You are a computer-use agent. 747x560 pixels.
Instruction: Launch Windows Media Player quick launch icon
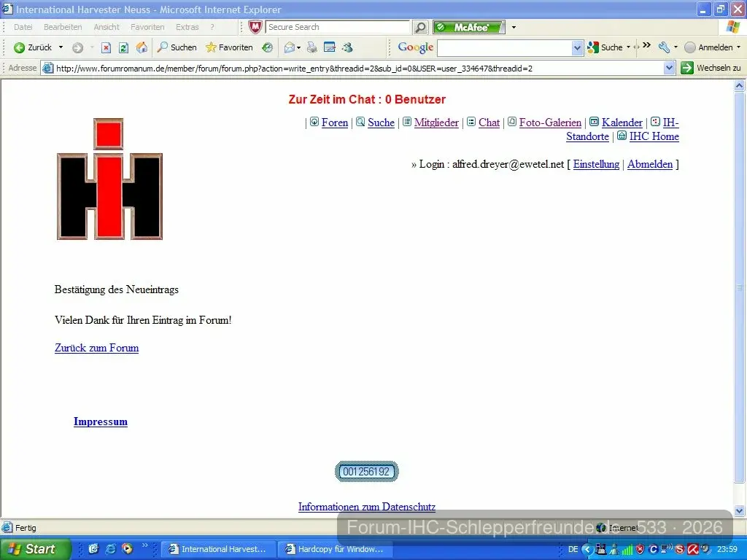click(x=127, y=549)
